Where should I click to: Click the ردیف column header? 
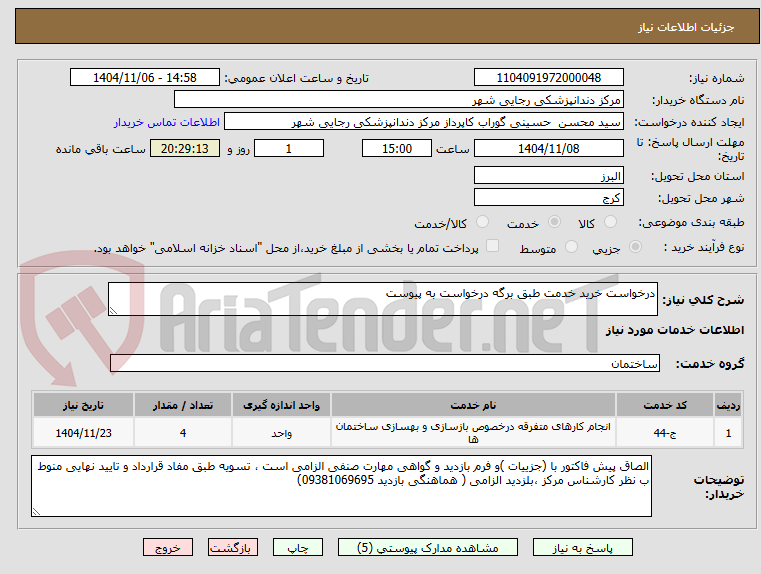click(728, 405)
